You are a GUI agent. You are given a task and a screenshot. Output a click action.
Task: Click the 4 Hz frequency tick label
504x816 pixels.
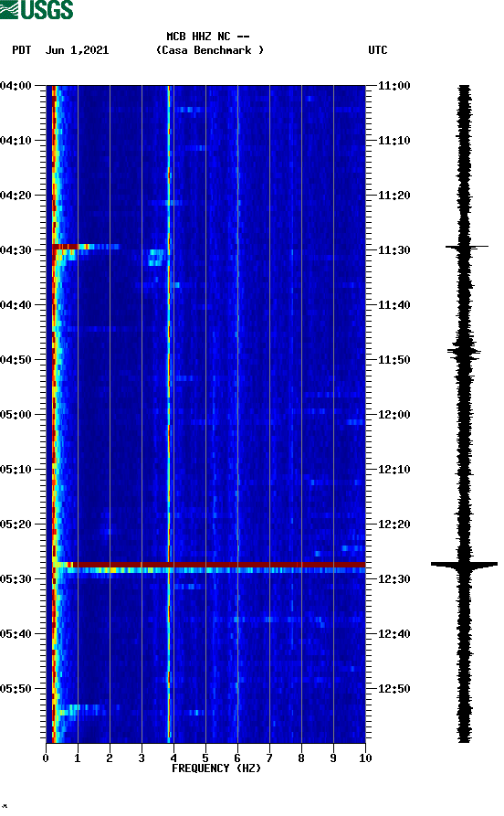point(173,758)
